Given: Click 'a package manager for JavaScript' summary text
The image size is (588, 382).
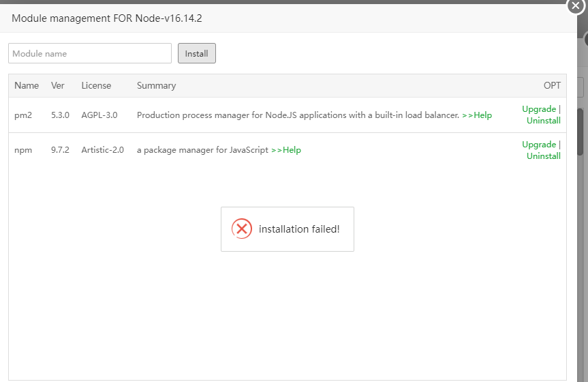Looking at the screenshot, I should 202,150.
